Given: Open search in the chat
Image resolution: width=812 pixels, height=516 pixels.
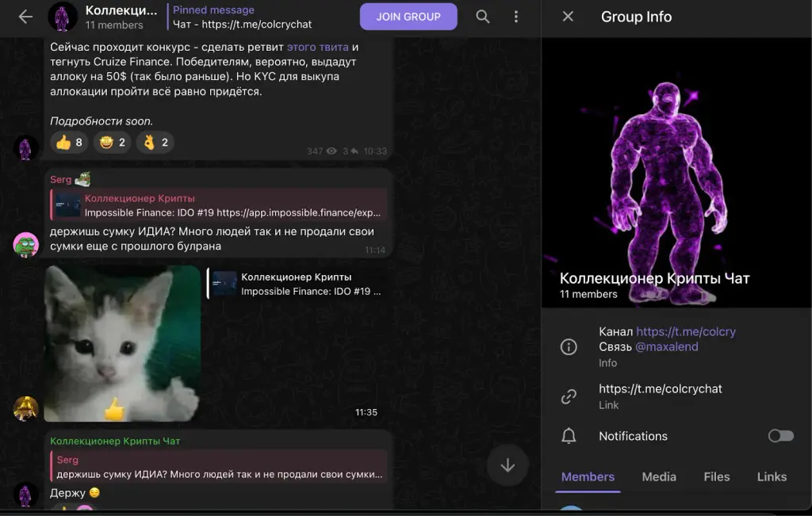Looking at the screenshot, I should tap(483, 17).
